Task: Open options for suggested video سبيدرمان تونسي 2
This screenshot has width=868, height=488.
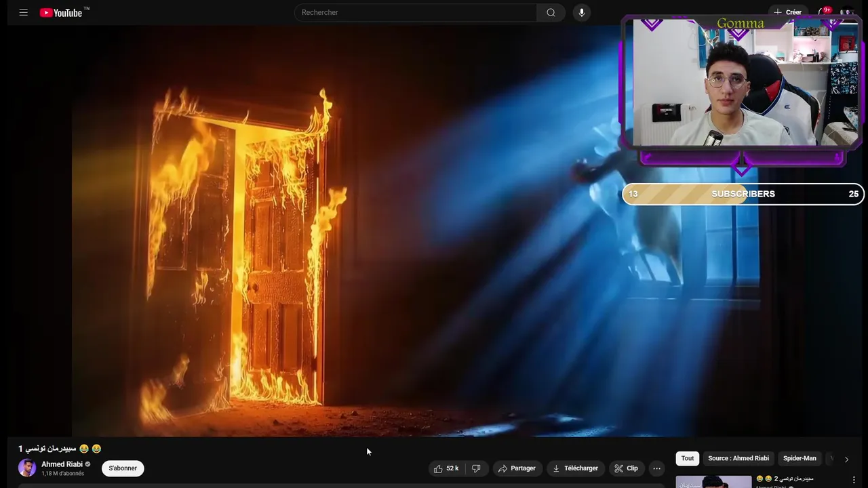Action: coord(854,480)
